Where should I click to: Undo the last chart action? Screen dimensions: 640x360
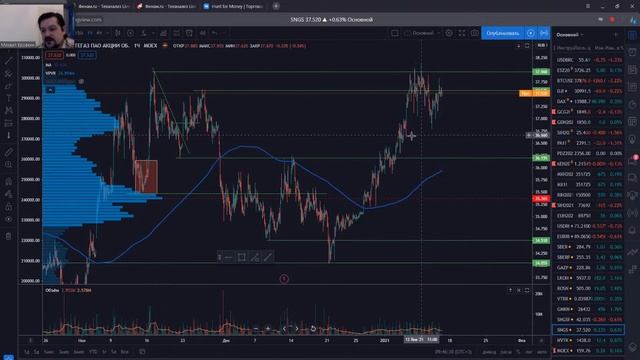(214, 33)
